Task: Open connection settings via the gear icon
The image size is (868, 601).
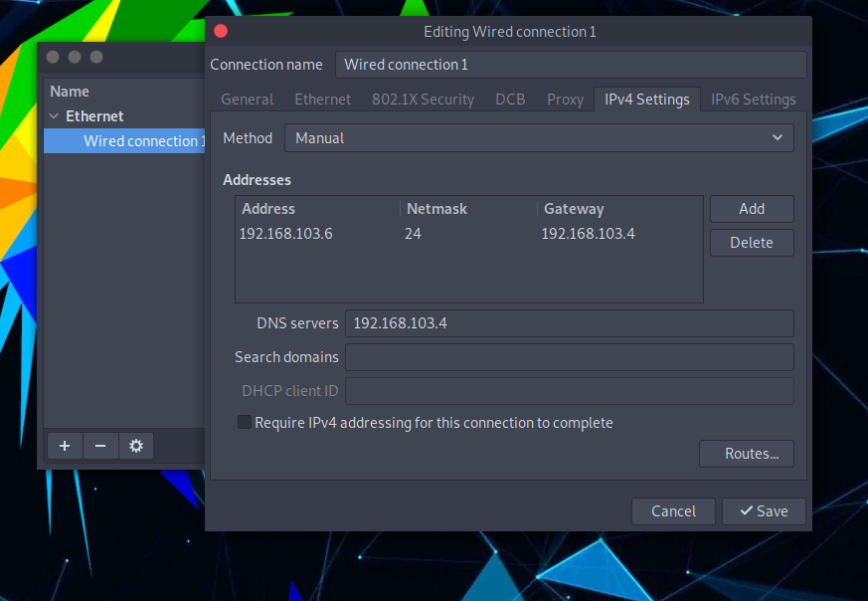Action: (x=135, y=446)
